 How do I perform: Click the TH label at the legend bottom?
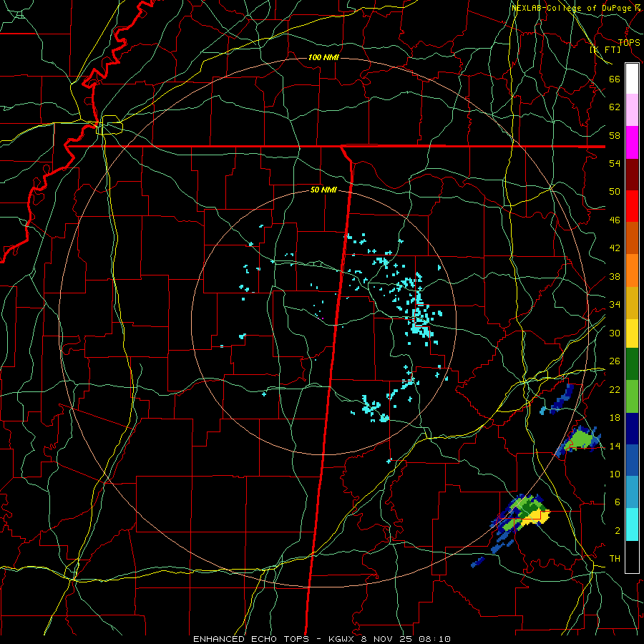(615, 559)
